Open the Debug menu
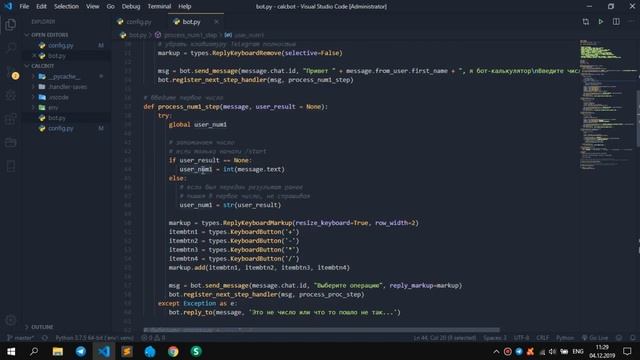Viewport: 640px width, 360px height. click(x=131, y=7)
